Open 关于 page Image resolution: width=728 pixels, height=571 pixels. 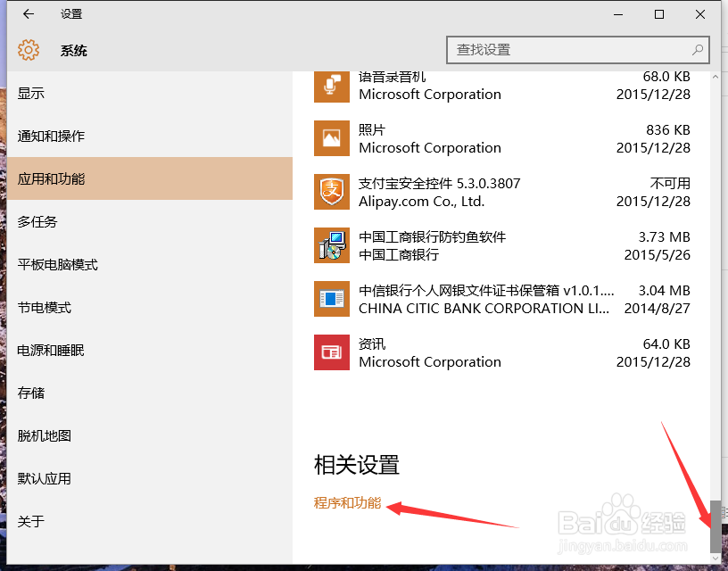[x=150, y=521]
